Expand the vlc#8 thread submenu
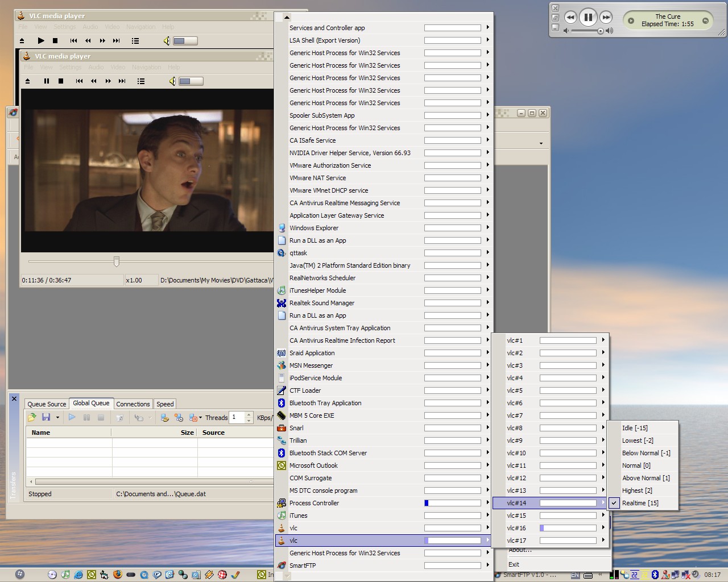This screenshot has width=728, height=582. click(x=550, y=428)
